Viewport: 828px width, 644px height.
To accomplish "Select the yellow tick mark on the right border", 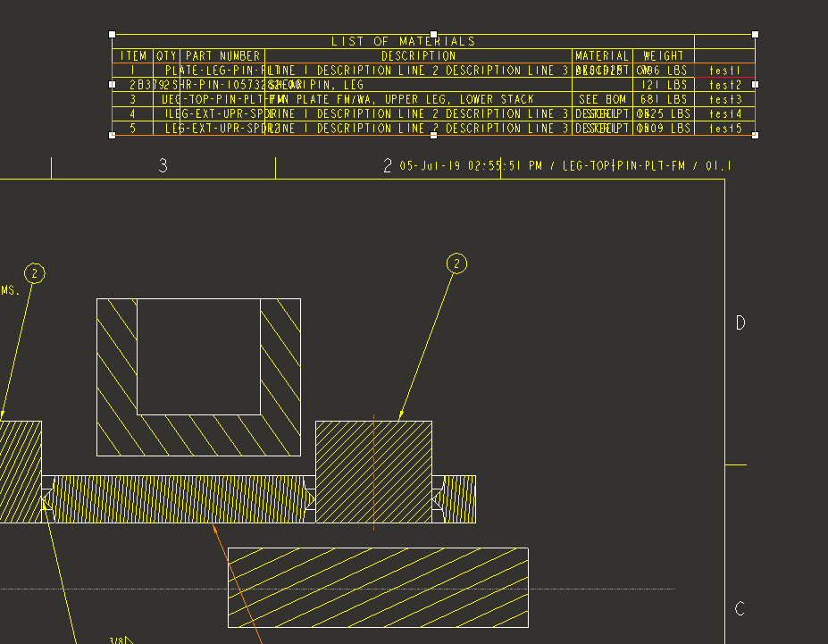I will 734,463.
